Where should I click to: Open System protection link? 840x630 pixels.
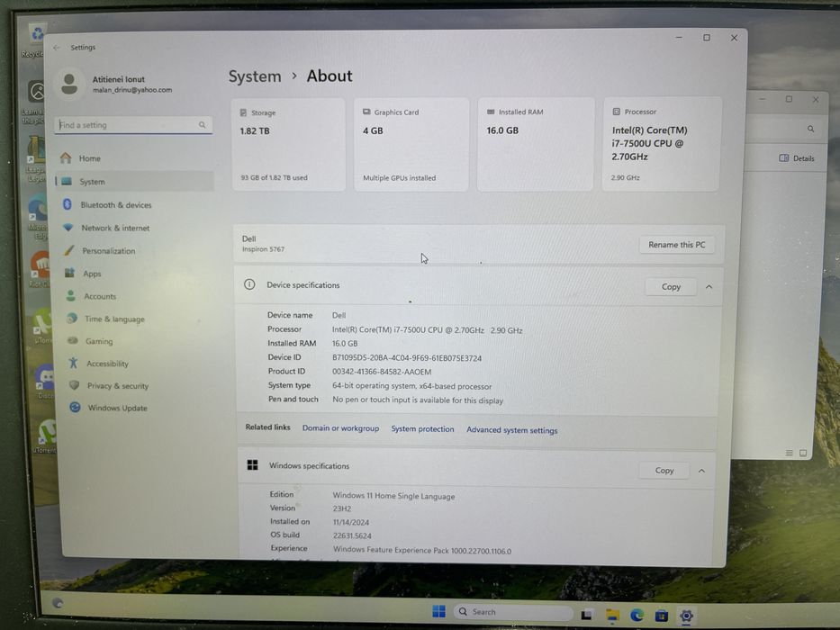(422, 429)
